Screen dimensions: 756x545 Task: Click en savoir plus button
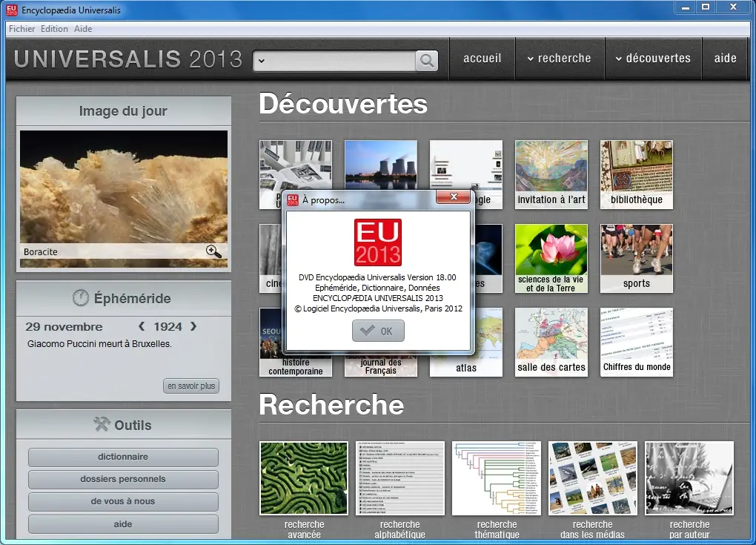(x=191, y=386)
